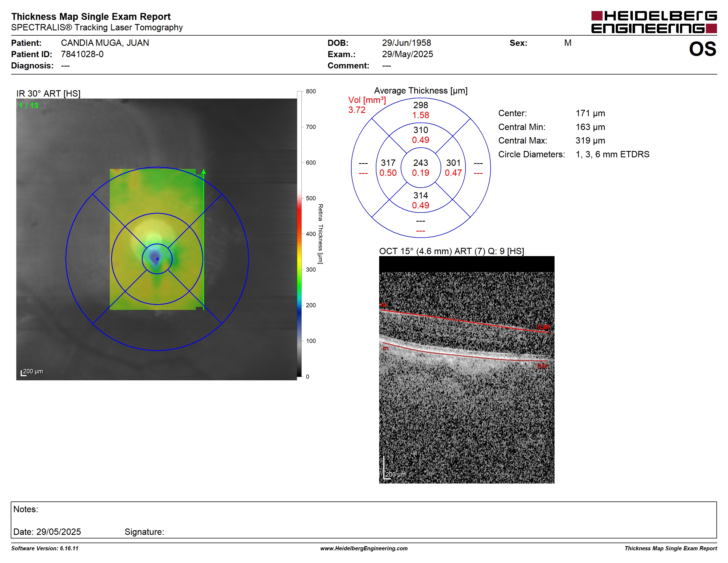
Task: Click the Circle Diameters value 1, 3, 6 mm ETDRS
Action: tap(612, 155)
